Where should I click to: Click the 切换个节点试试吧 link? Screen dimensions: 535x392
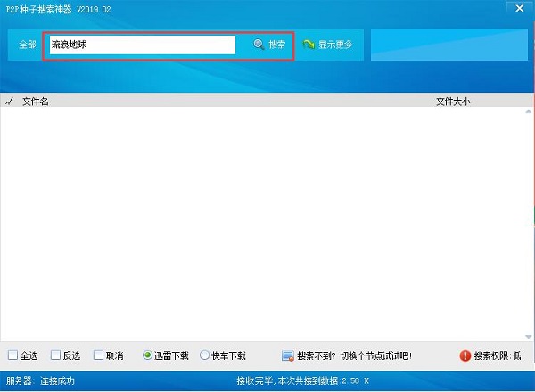tap(375, 355)
